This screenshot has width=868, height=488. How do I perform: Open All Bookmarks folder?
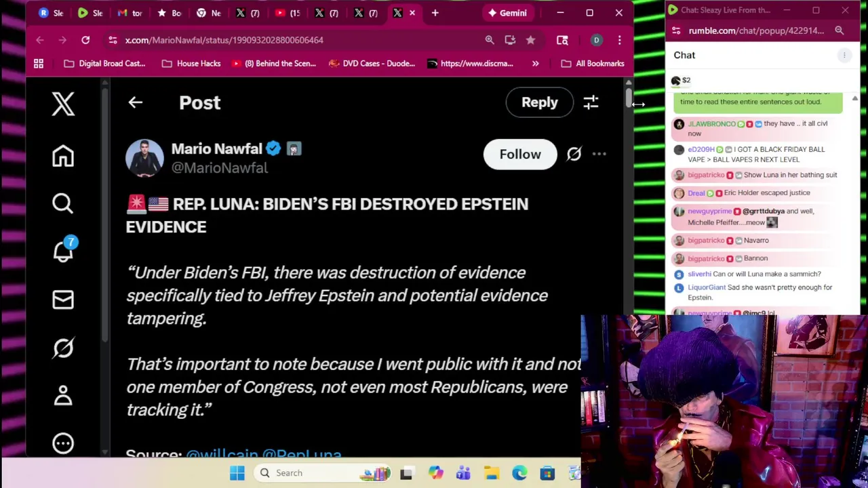[x=593, y=63]
